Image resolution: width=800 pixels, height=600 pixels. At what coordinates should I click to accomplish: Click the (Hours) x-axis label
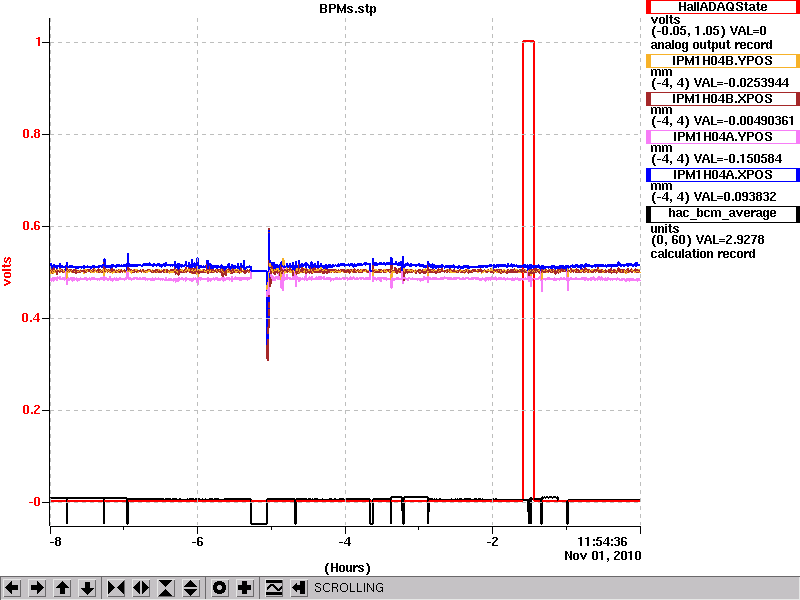tap(347, 568)
